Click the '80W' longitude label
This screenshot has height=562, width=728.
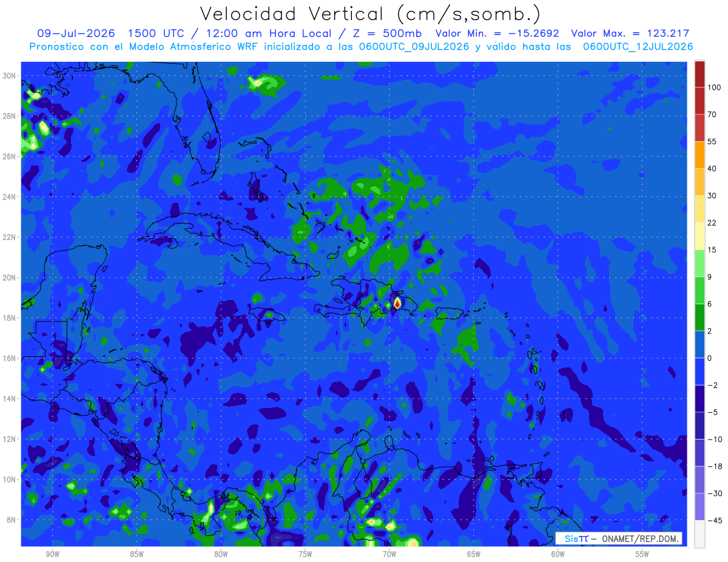tap(221, 554)
